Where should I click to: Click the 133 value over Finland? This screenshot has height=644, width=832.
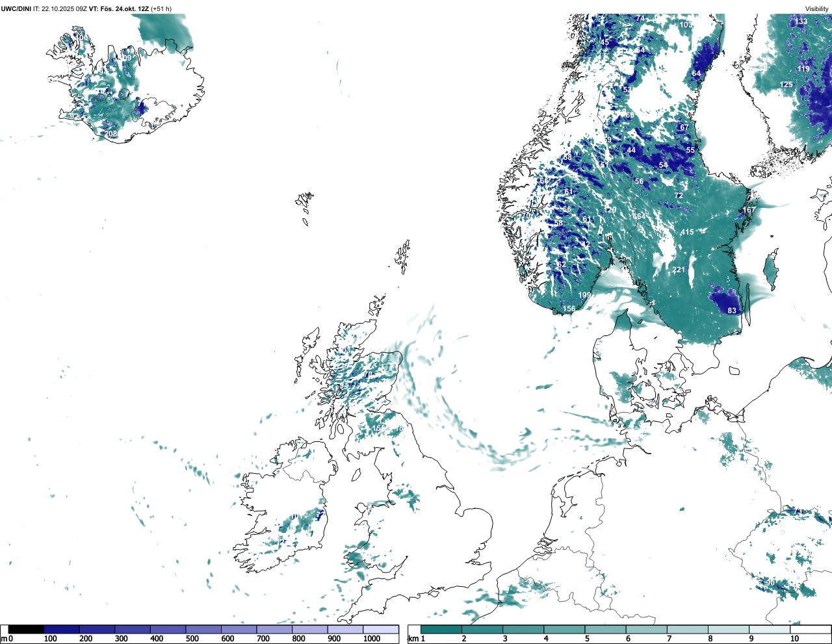coord(801,21)
